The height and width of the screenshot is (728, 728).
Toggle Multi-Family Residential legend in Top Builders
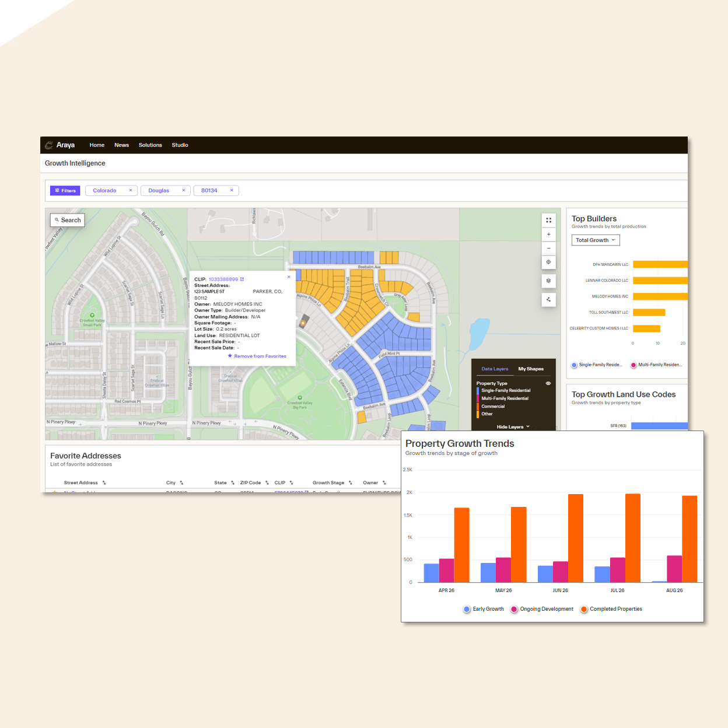[x=656, y=365]
